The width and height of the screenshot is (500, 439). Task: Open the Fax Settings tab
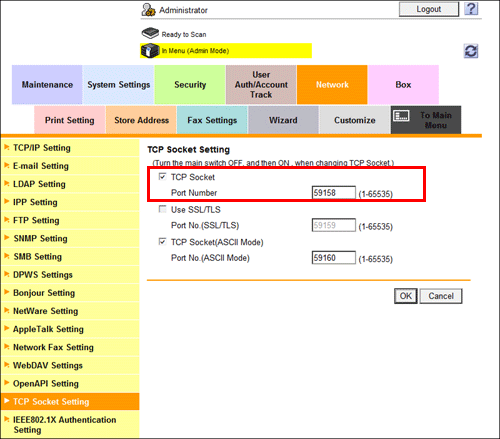coord(212,120)
